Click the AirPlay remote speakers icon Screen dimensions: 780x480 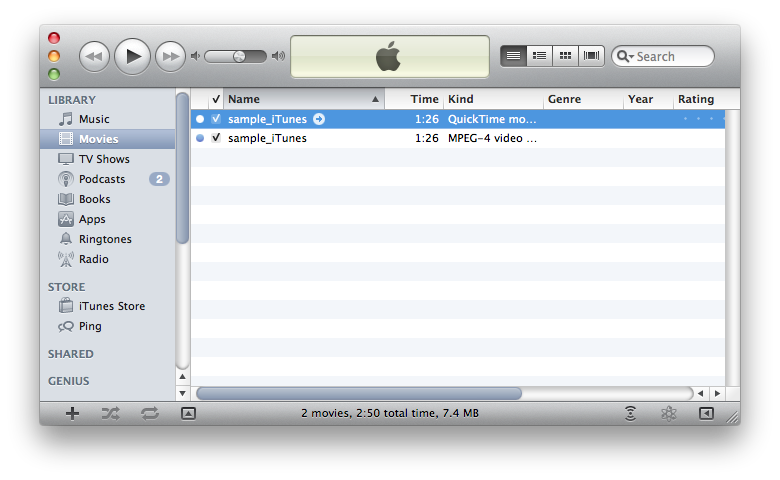coord(630,413)
